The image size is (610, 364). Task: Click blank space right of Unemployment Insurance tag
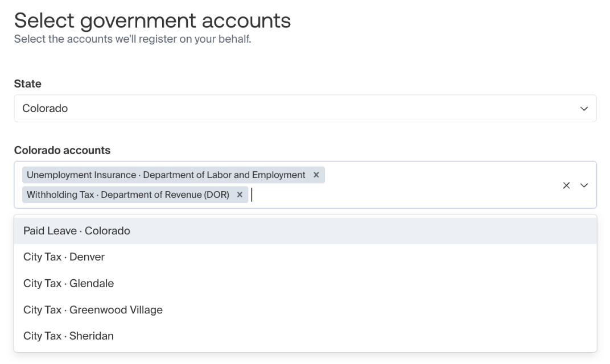coord(438,175)
